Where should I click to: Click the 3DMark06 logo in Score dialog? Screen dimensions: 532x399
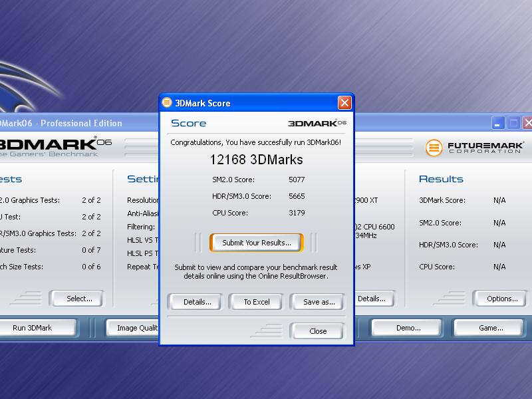pyautogui.click(x=317, y=123)
